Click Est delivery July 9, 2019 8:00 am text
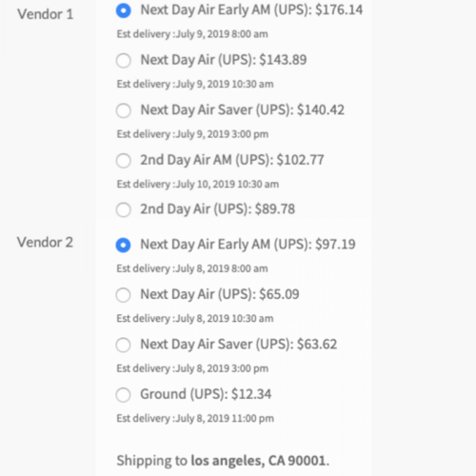 pyautogui.click(x=192, y=34)
